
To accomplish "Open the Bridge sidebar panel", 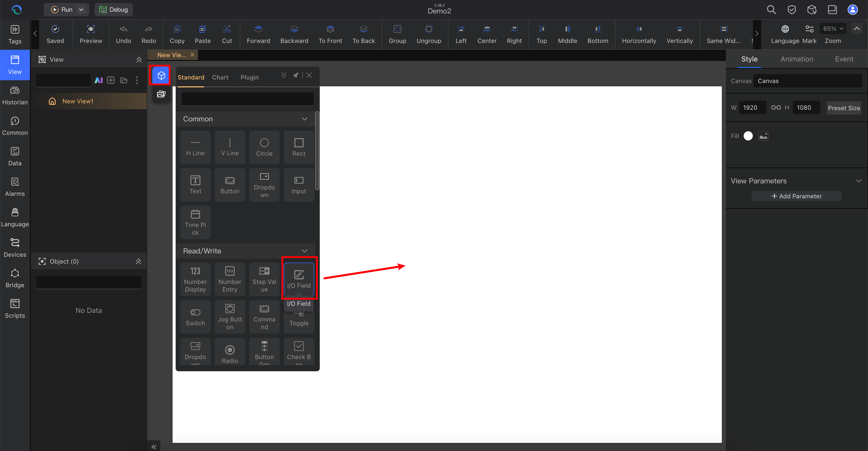I will pos(15,278).
